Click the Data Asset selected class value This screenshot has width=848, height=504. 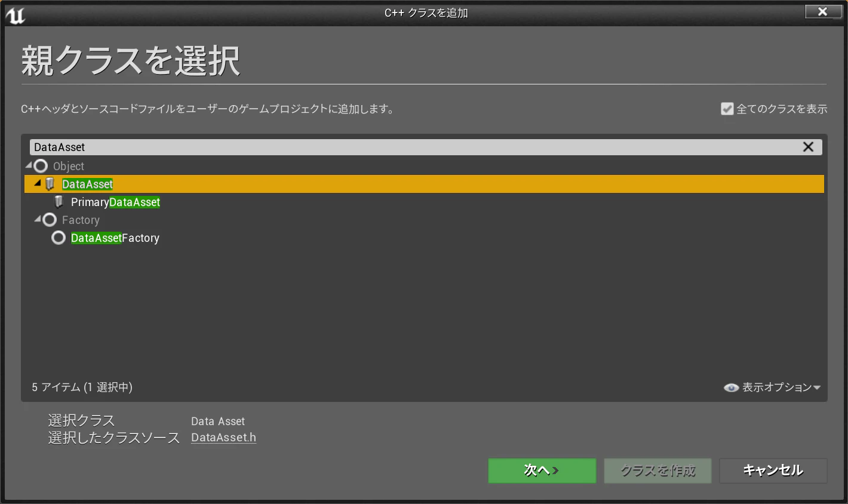(x=218, y=422)
